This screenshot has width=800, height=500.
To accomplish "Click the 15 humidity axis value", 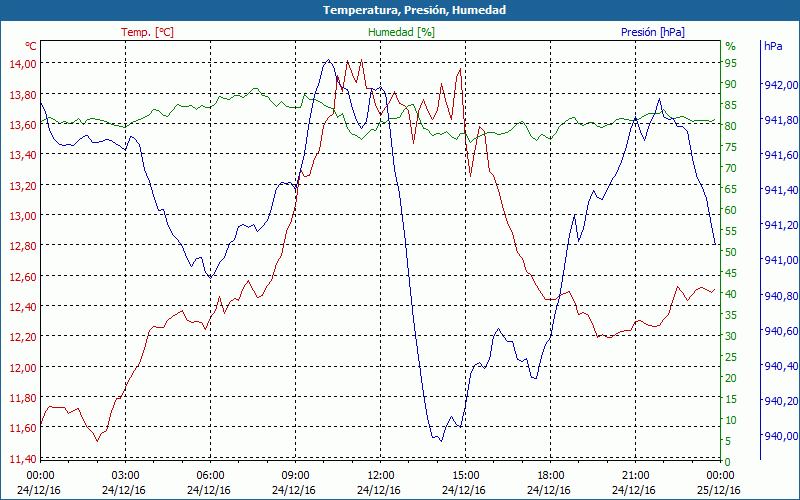I will pyautogui.click(x=731, y=399).
